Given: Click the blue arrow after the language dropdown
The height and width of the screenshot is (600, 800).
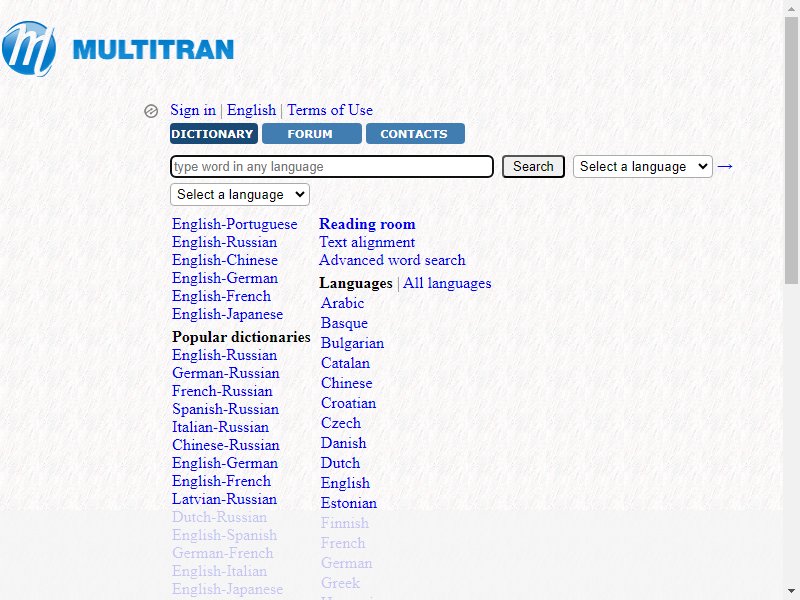Looking at the screenshot, I should point(725,166).
